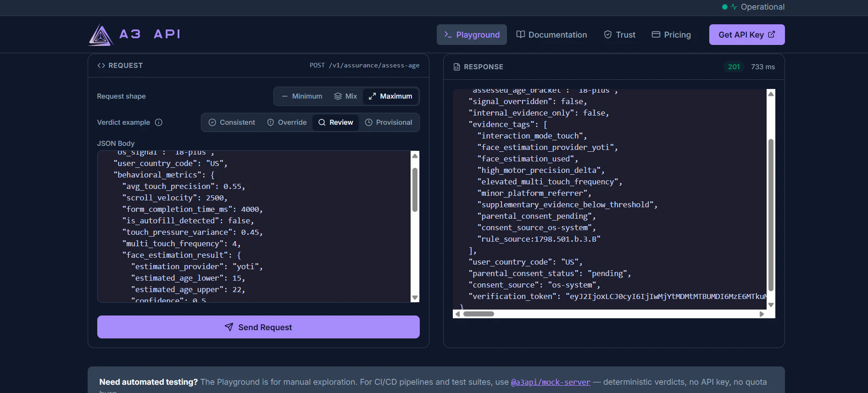This screenshot has height=393, width=868.
Task: Click the response horizontal scrollbar thumb
Action: point(479,314)
